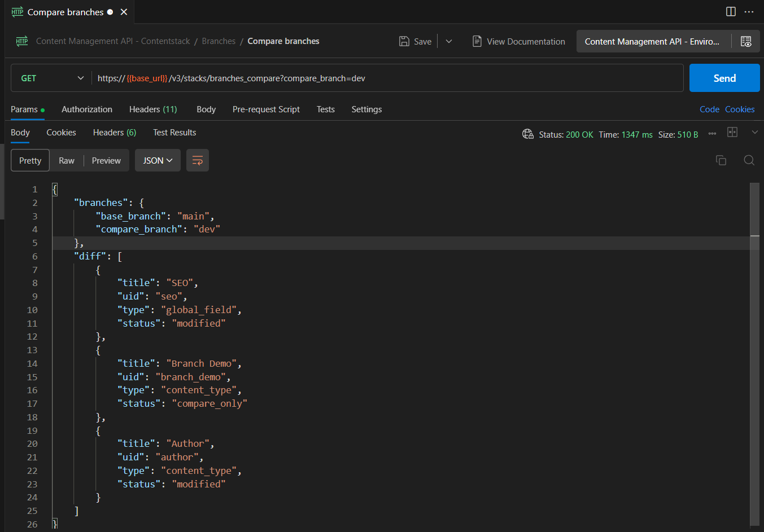This screenshot has width=764, height=532.
Task: Select the response Headers (6) tab
Action: (115, 133)
